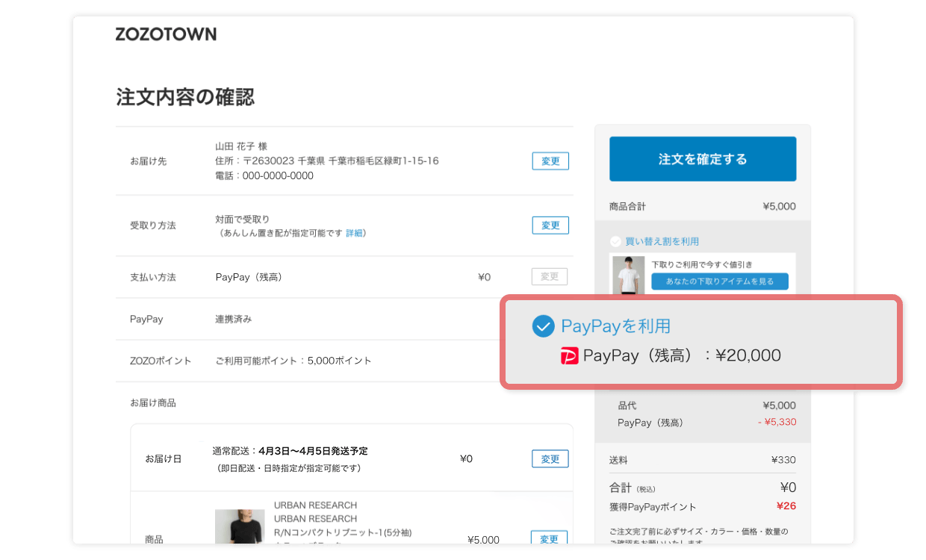The height and width of the screenshot is (560, 926).
Task: Select the recipient name 山田 花子 様
Action: [241, 146]
